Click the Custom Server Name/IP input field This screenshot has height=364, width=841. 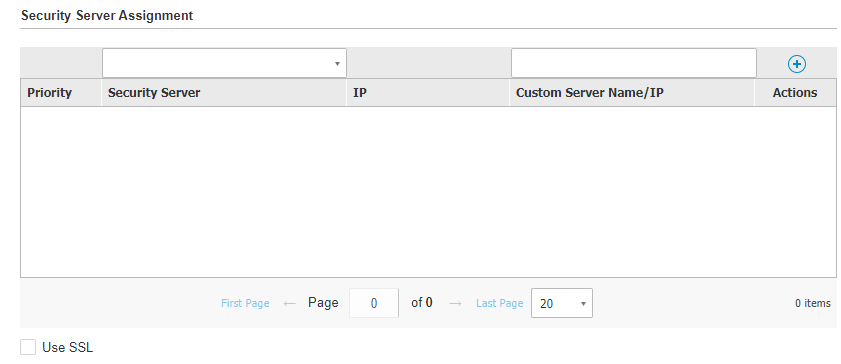tap(633, 63)
